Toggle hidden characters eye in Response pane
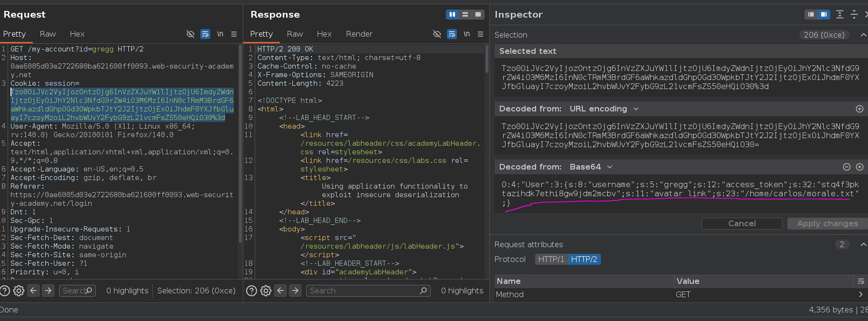Screen dimensions: 868x321 pos(437,34)
